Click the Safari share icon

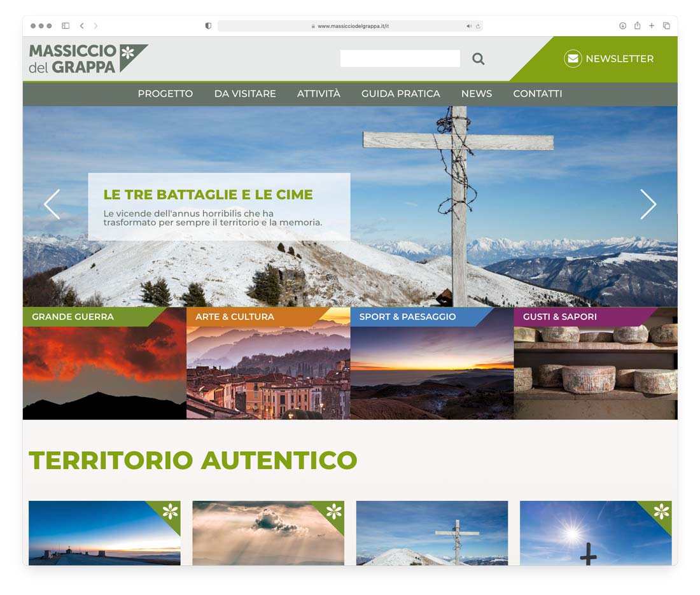pos(638,25)
